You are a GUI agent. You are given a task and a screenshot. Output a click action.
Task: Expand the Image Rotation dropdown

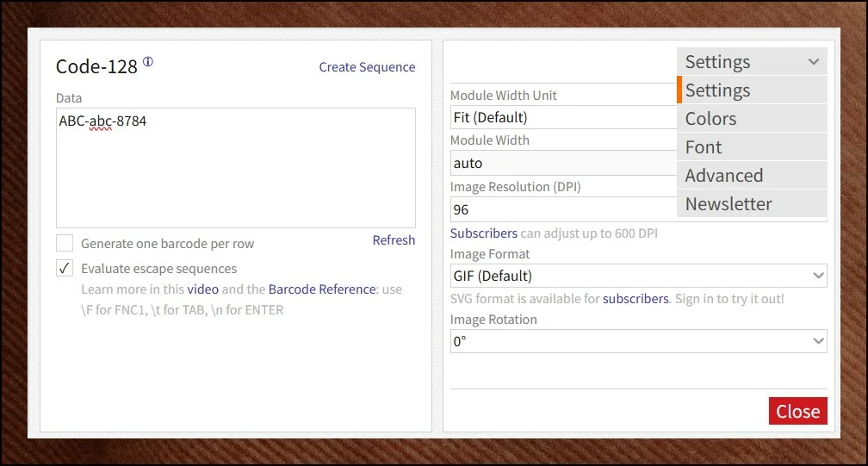pos(638,341)
